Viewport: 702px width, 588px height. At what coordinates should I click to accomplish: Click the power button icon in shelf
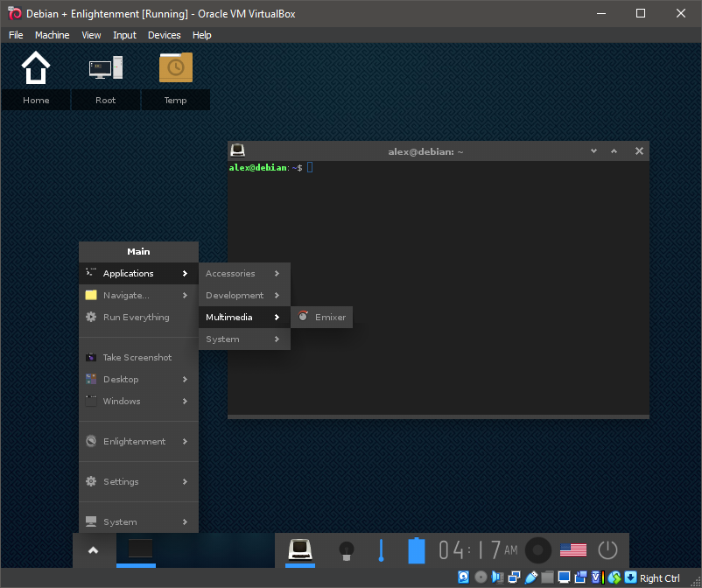(607, 550)
